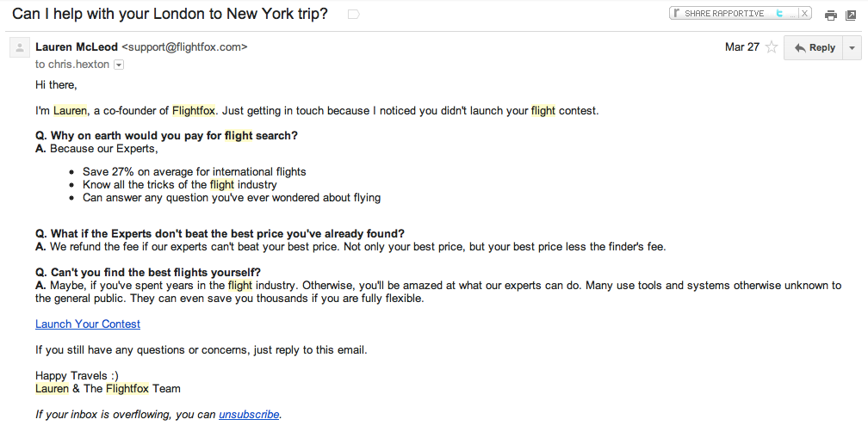Open the Launch Your Contest link
The width and height of the screenshot is (868, 438).
point(88,324)
